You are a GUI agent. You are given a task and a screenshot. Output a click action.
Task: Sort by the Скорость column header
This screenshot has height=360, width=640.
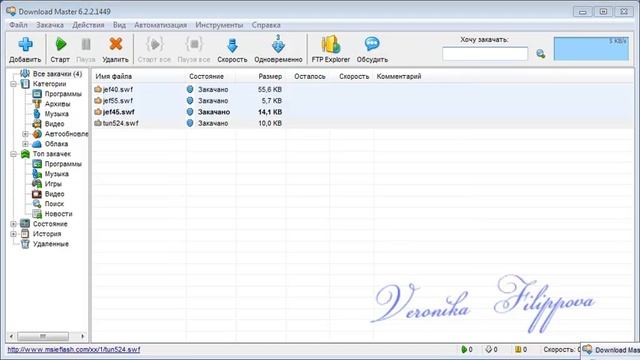[353, 76]
